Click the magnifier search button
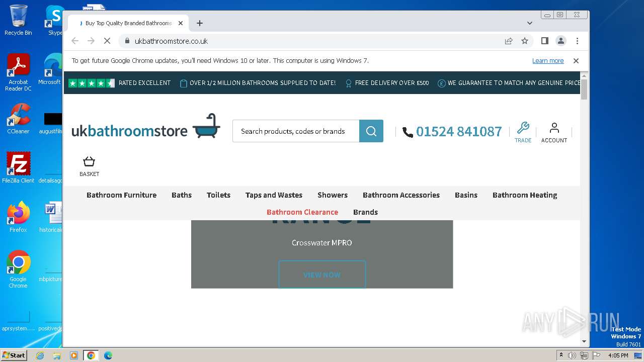644x362 pixels. (x=371, y=131)
